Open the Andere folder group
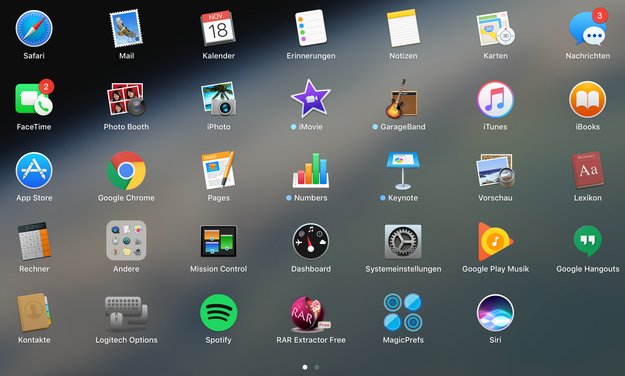The width and height of the screenshot is (625, 376). (126, 241)
